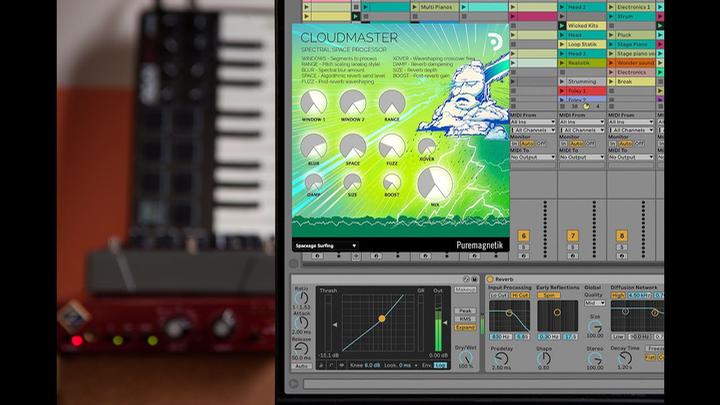Adjust the compressor Dry/Wet knob
This screenshot has width=720, height=405.
(466, 357)
